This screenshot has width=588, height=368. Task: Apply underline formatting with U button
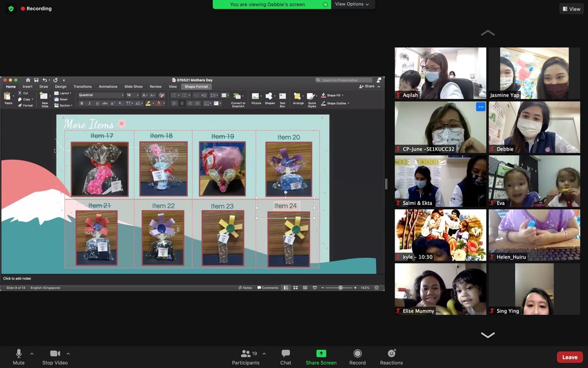point(97,103)
